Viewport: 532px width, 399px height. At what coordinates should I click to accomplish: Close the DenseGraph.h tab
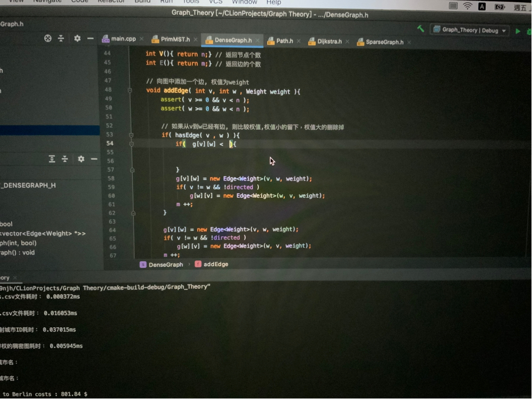[258, 41]
